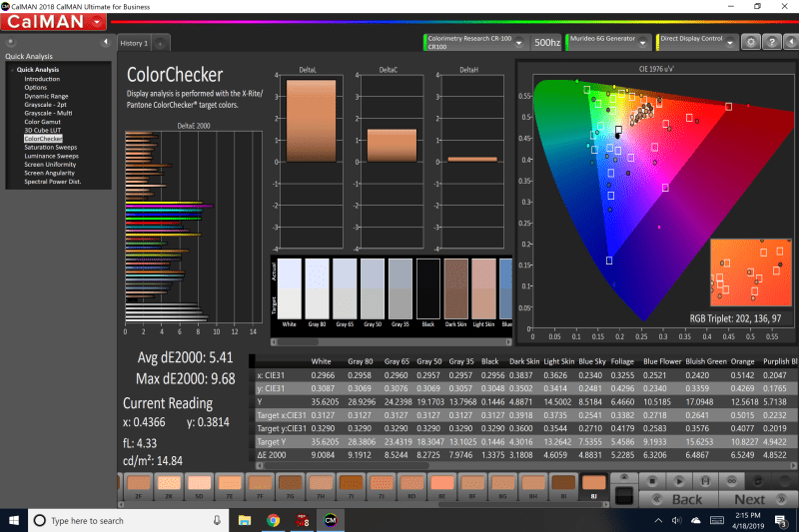Open the CalMAN main menu logo

coord(53,22)
